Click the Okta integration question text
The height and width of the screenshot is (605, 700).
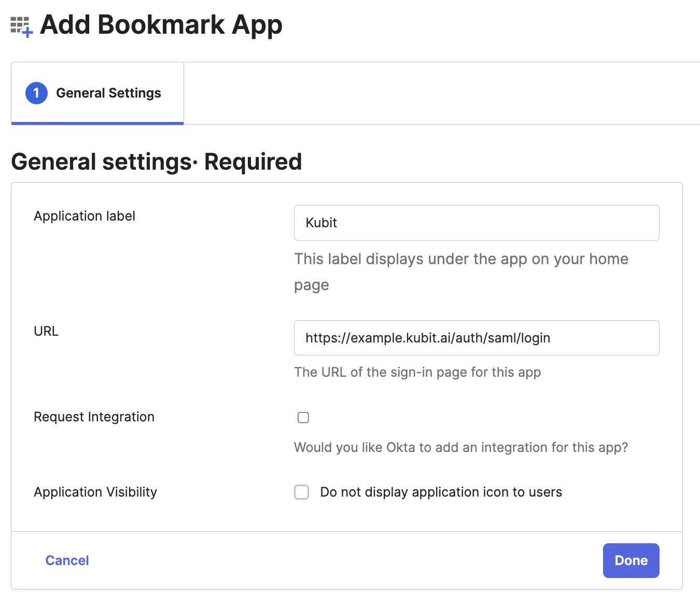pyautogui.click(x=460, y=447)
